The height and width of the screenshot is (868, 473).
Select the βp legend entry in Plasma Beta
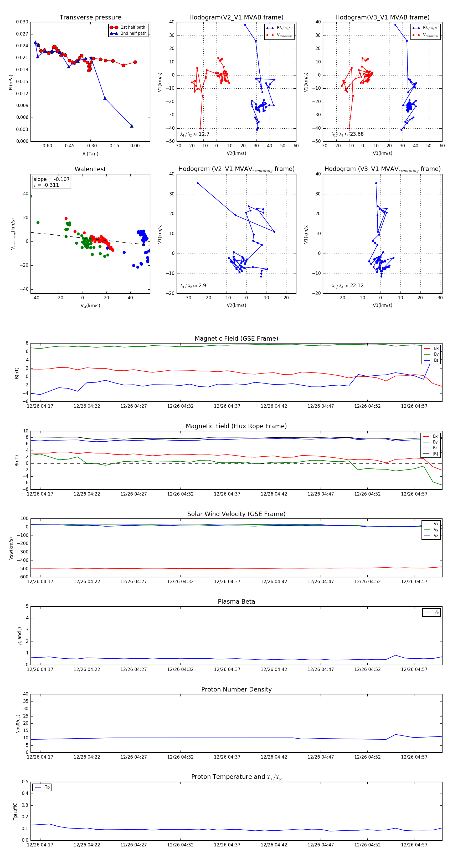point(432,612)
